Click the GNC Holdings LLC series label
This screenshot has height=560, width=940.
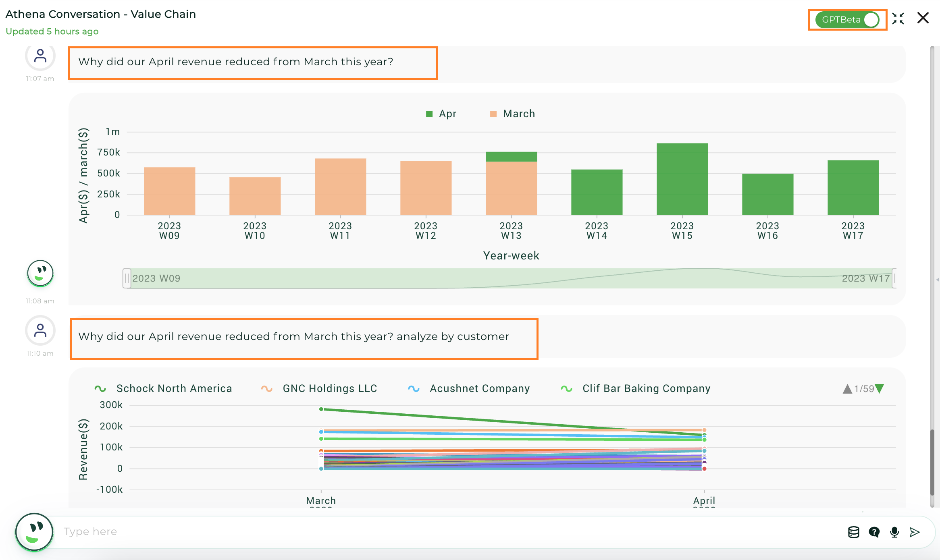point(329,388)
